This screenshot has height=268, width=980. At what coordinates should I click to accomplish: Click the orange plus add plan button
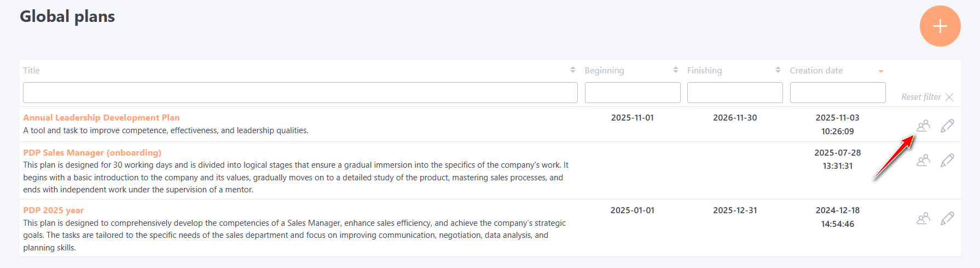click(940, 26)
